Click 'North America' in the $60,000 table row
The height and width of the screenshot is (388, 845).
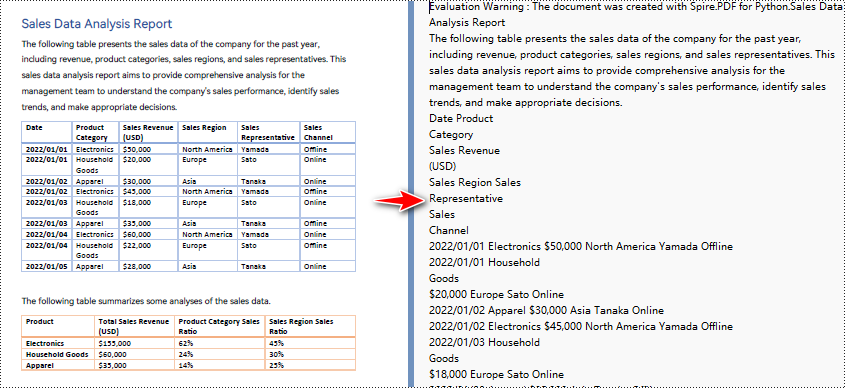point(207,234)
